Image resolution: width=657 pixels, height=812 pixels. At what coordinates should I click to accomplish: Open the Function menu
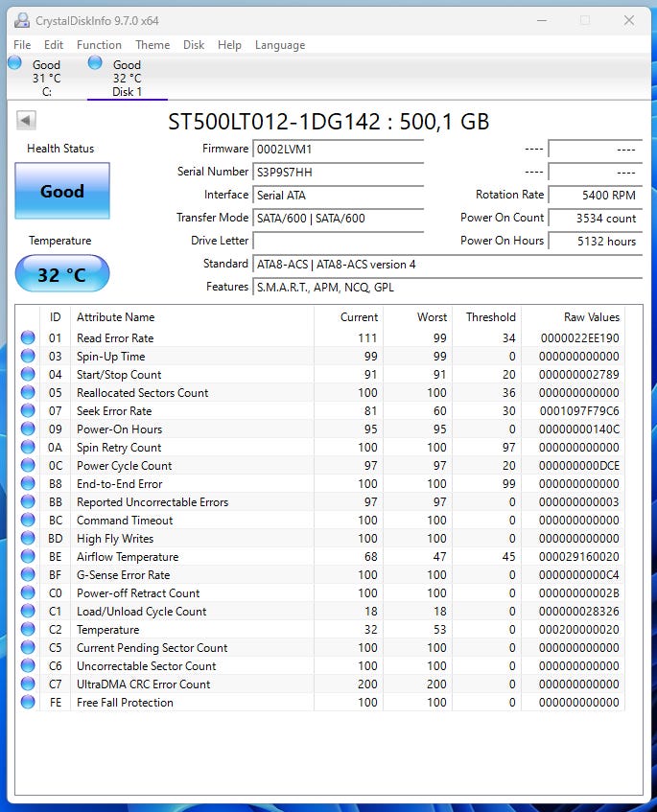[99, 45]
